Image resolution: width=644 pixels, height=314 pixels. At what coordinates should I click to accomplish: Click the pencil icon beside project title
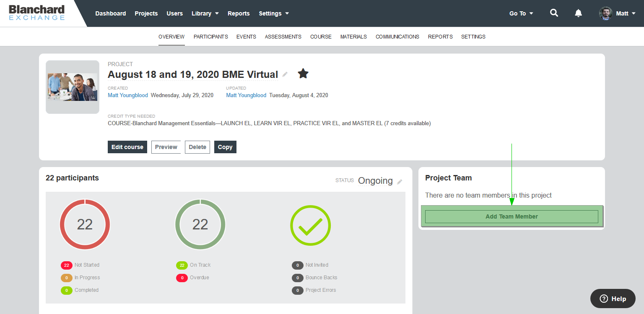285,75
